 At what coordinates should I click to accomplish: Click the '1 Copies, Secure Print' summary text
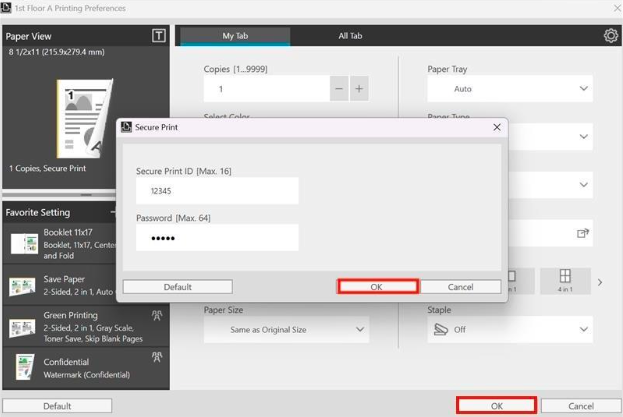tap(48, 168)
